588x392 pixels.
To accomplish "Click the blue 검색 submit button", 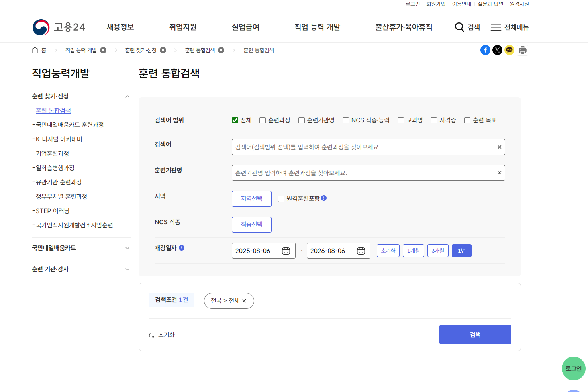I will pos(475,335).
